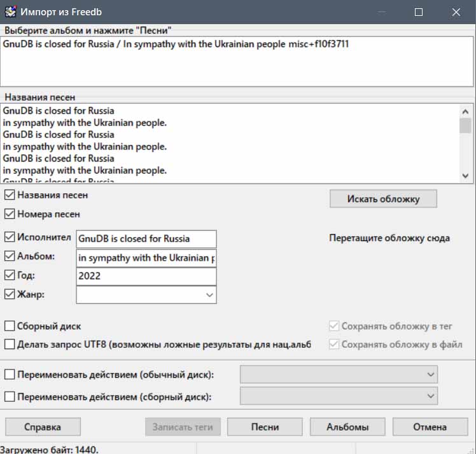Enable the Сборный диск option
This screenshot has height=454, width=476.
tap(10, 326)
